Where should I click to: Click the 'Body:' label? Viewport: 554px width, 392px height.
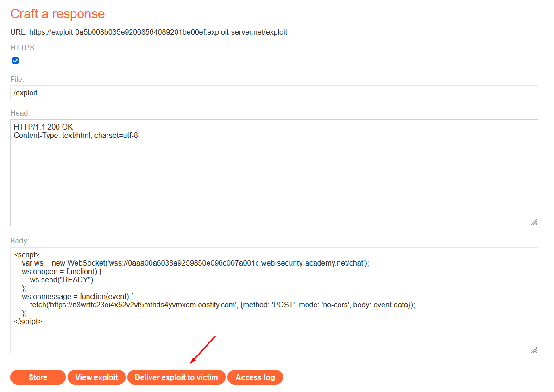19,241
